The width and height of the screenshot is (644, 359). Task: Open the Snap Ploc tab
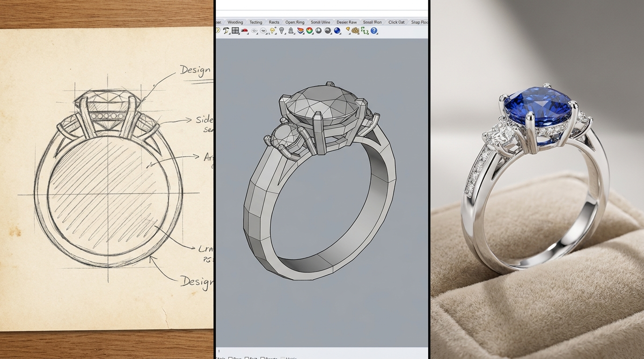(419, 22)
